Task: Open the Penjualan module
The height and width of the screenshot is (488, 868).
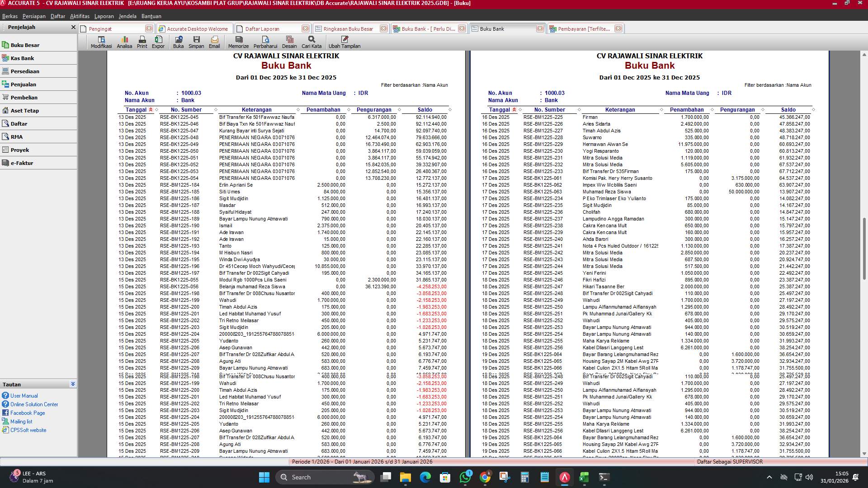Action: point(22,84)
